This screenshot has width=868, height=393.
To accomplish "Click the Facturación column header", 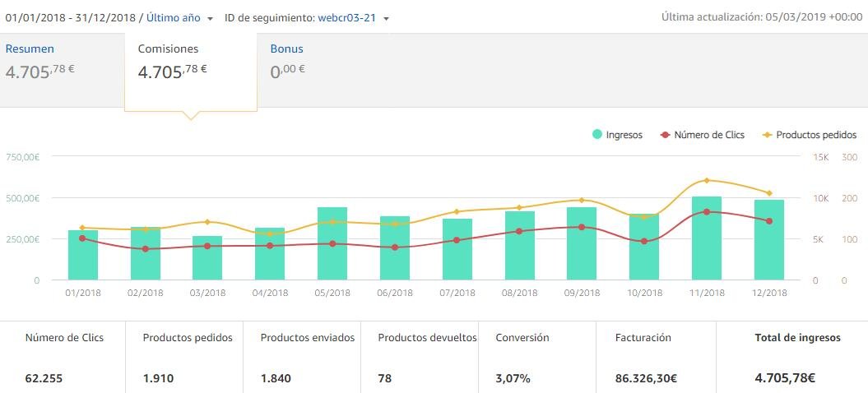I will [643, 338].
